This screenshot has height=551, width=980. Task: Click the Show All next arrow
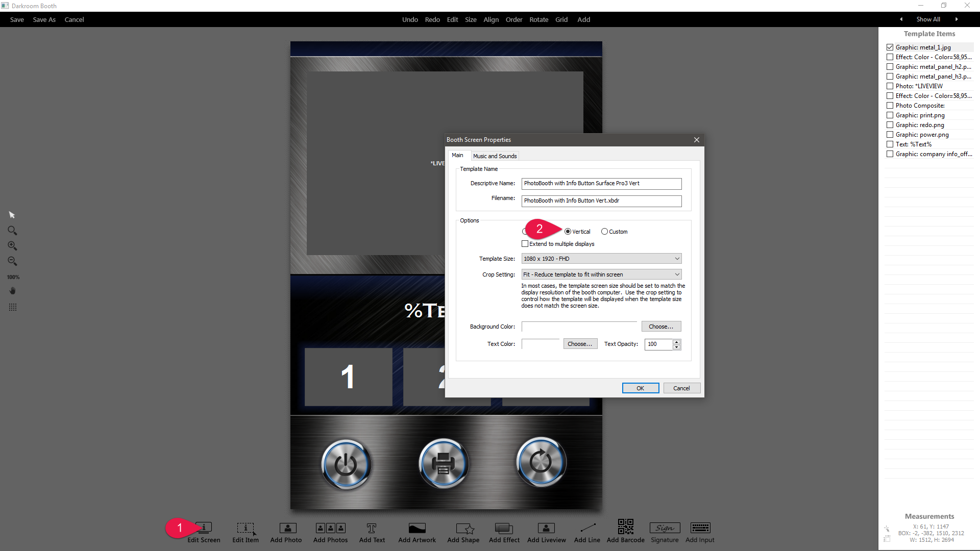tap(956, 19)
